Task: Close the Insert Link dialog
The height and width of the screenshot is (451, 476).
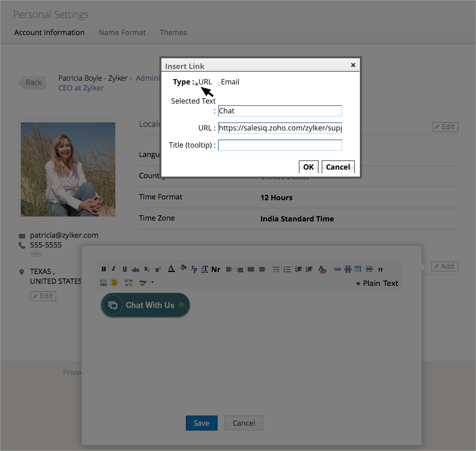Action: (x=353, y=65)
